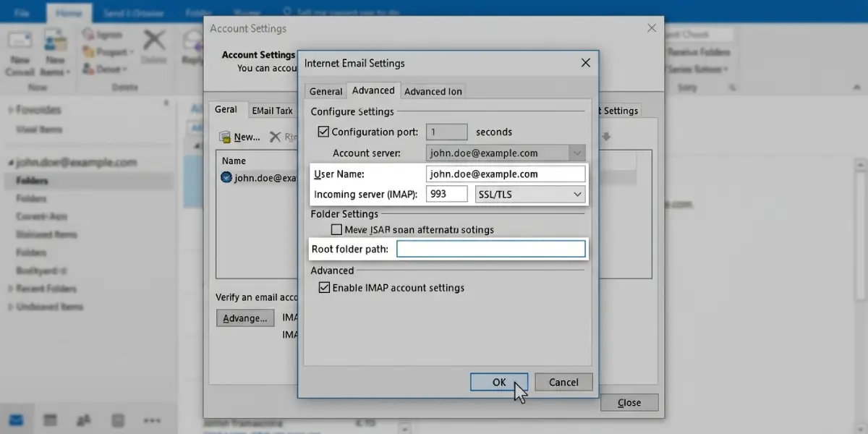Click the Name column header in Account Settings
The height and width of the screenshot is (434, 868).
coord(234,161)
